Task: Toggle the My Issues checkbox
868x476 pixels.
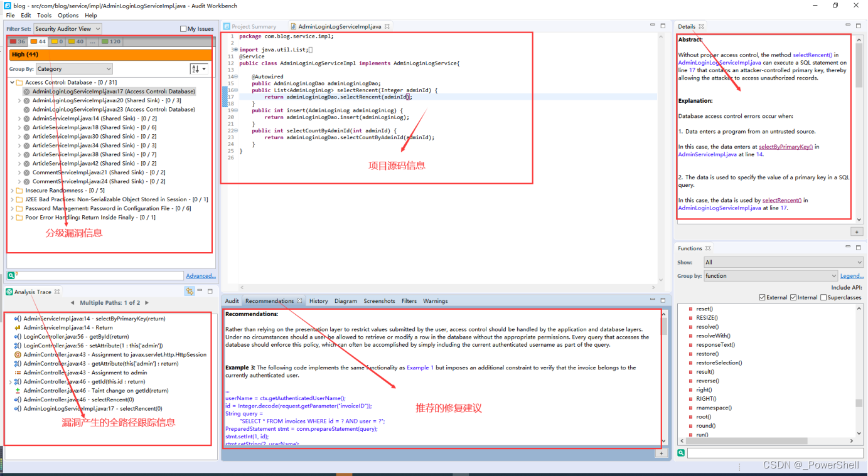Action: [183, 29]
